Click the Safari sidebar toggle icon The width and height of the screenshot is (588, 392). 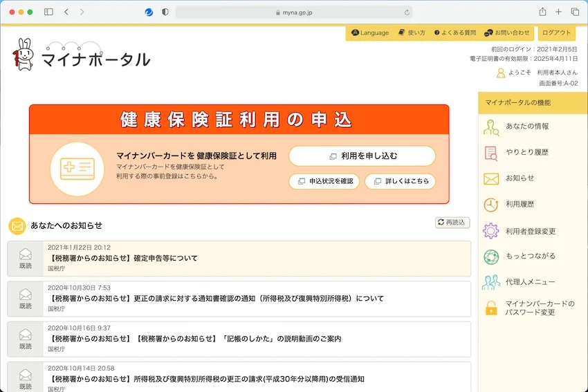pos(48,12)
